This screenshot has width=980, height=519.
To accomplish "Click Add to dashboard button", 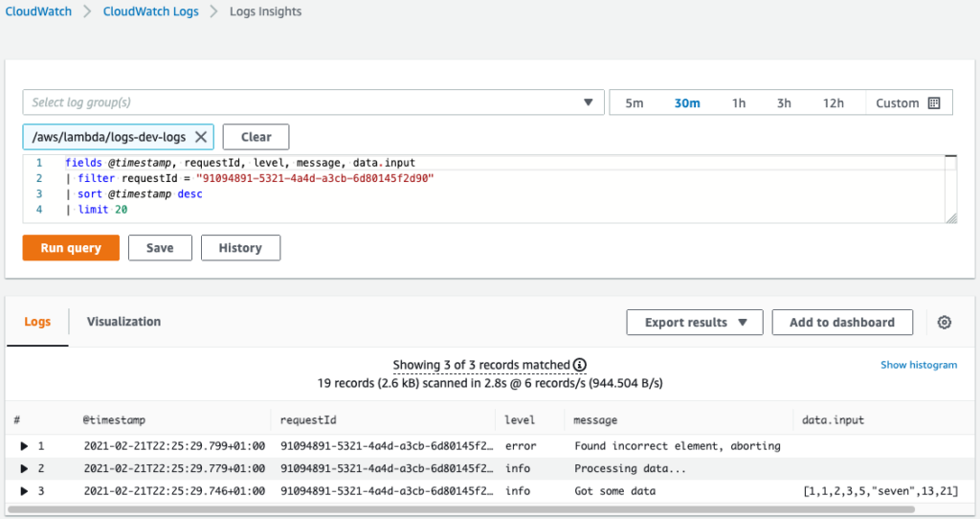I will pyautogui.click(x=842, y=322).
